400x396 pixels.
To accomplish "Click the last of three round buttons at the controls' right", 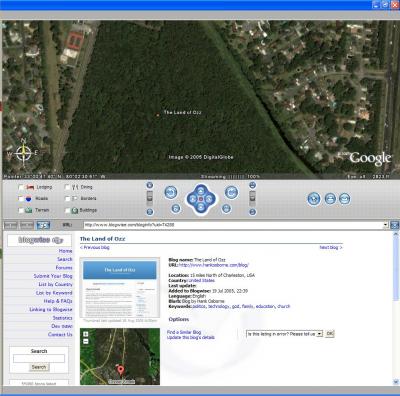I will point(345,199).
